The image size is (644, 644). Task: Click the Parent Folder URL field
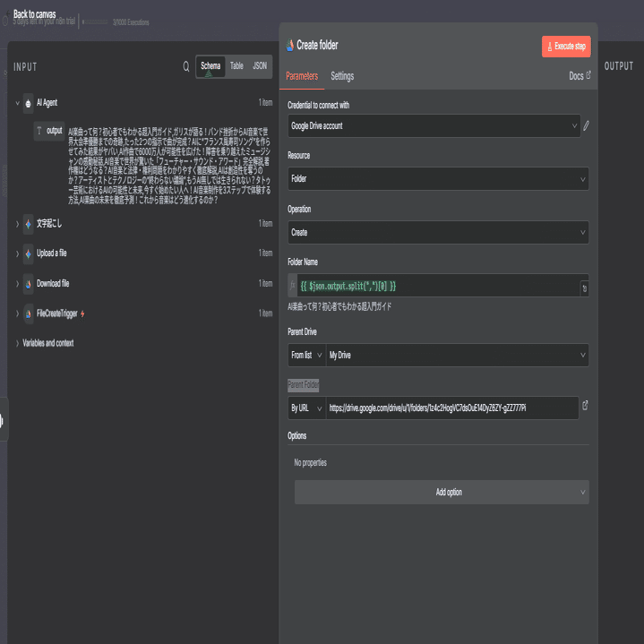tap(452, 408)
